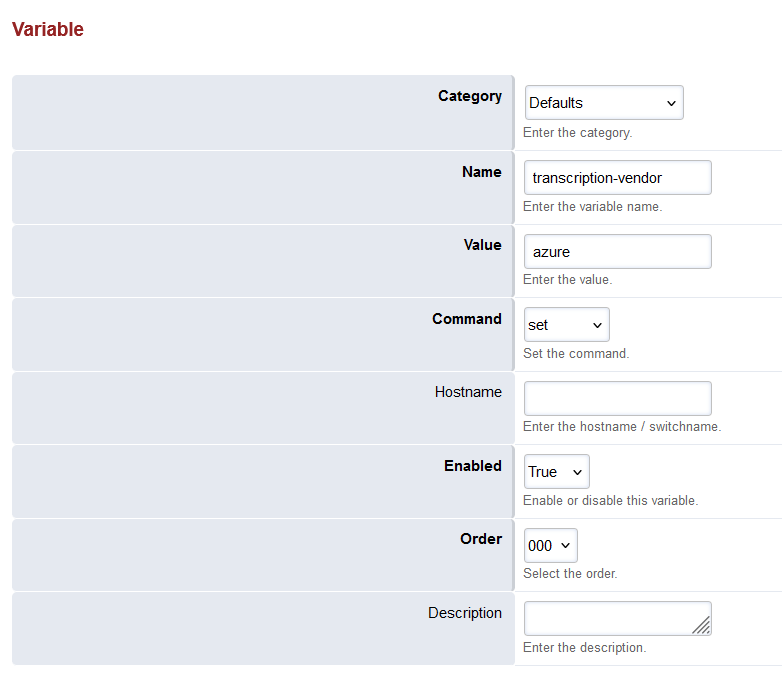Viewport: 782px width, 686px height.
Task: Click the Command field label
Action: point(466,319)
